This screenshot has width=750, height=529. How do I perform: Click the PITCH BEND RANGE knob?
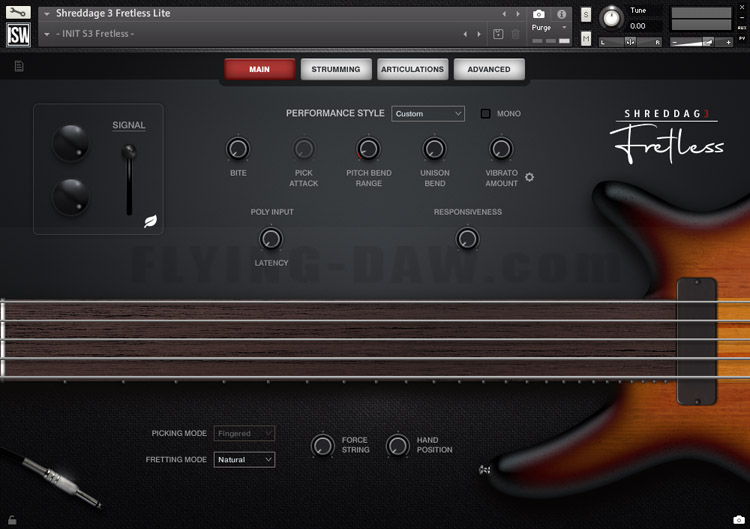pyautogui.click(x=368, y=149)
